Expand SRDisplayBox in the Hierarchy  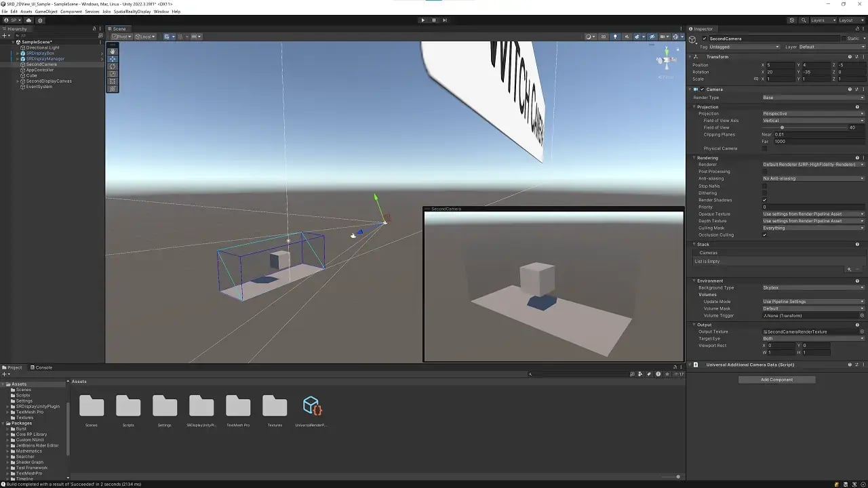pyautogui.click(x=18, y=54)
